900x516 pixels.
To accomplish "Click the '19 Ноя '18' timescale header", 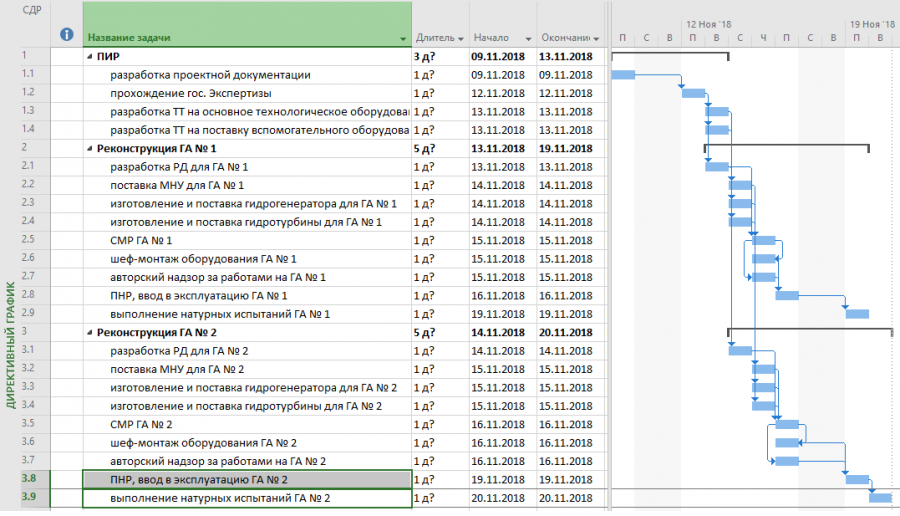I will [x=871, y=25].
